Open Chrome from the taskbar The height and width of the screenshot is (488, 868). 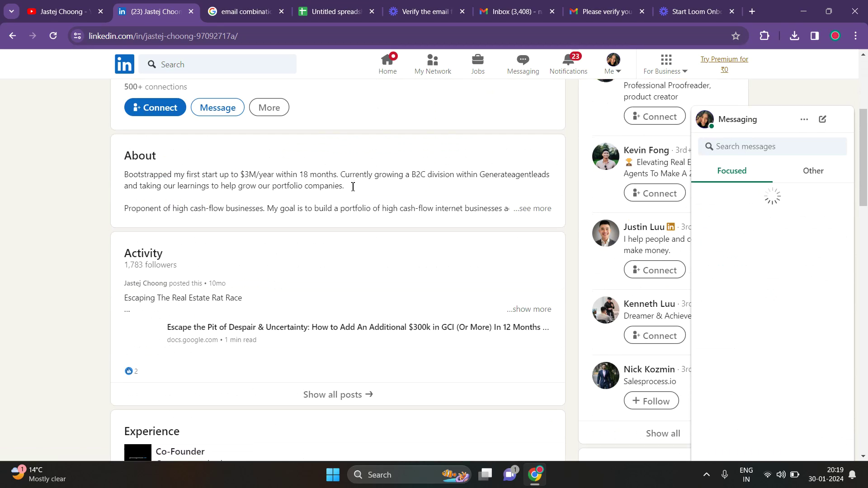click(535, 474)
